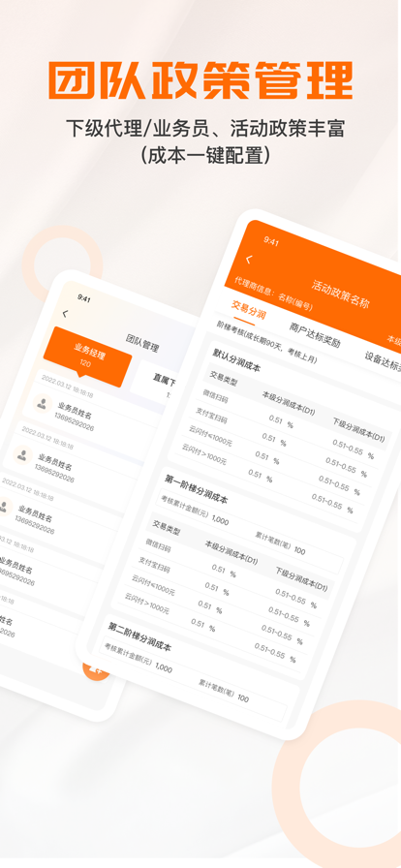Viewport: 401px width, 868px height.
Task: Click the 团队管理 page title
Action: (142, 343)
